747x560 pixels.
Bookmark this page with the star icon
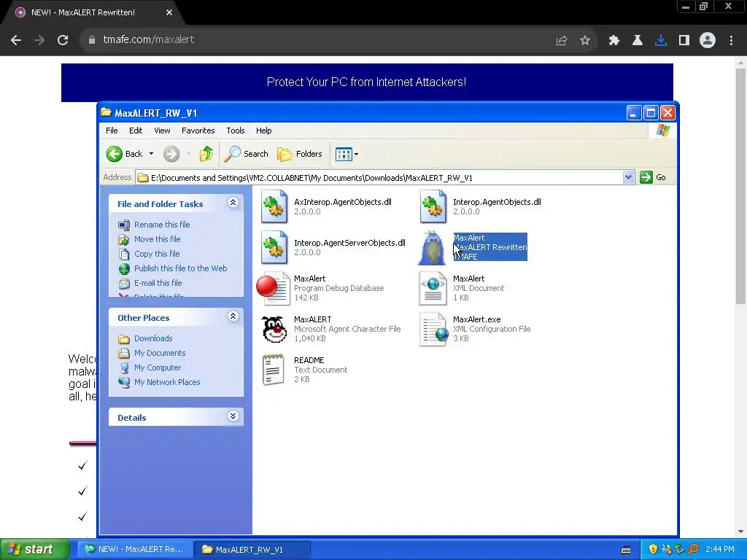click(585, 41)
